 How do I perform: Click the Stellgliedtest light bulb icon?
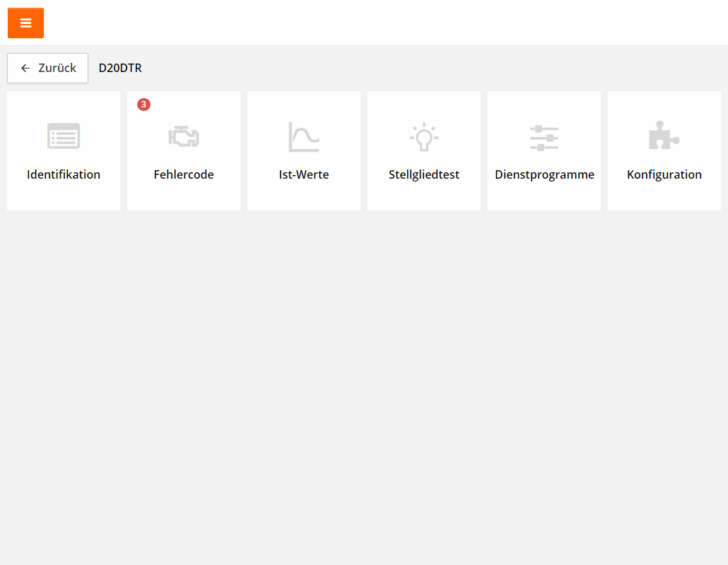point(424,136)
